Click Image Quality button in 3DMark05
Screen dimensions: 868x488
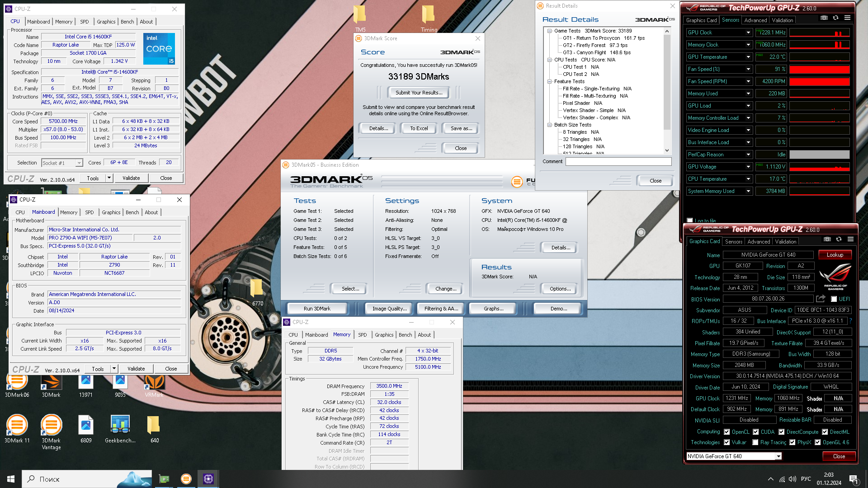(x=389, y=309)
